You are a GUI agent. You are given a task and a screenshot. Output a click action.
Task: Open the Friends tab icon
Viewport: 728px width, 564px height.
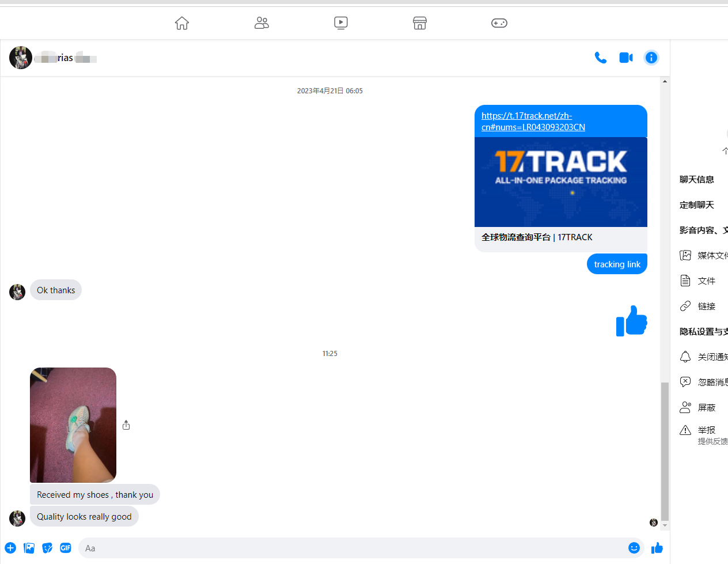coord(261,23)
